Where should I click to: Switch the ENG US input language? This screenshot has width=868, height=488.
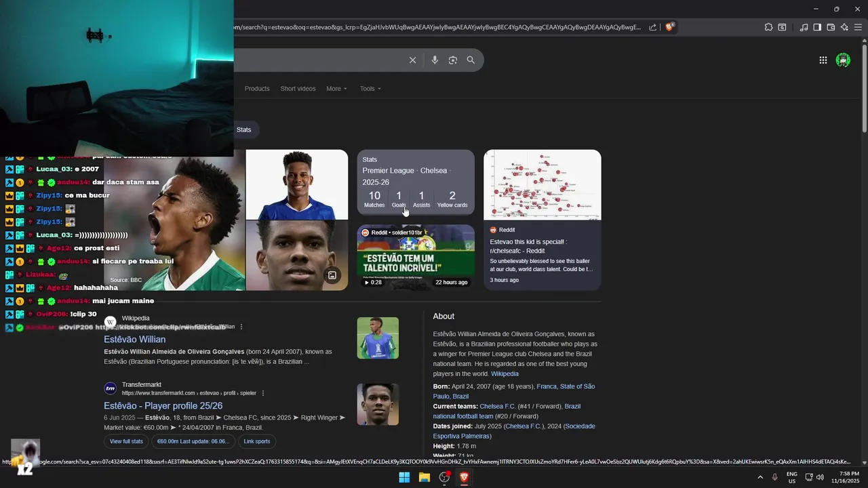[x=792, y=477]
